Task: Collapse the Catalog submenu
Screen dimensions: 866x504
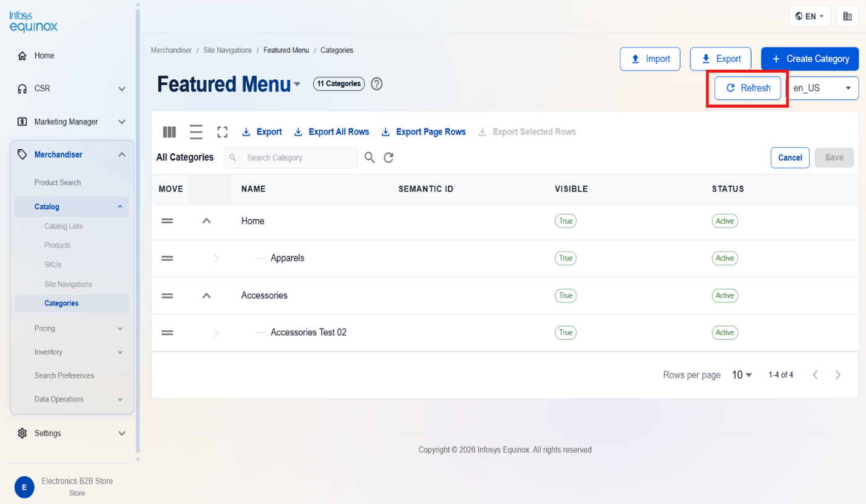Action: click(x=120, y=207)
